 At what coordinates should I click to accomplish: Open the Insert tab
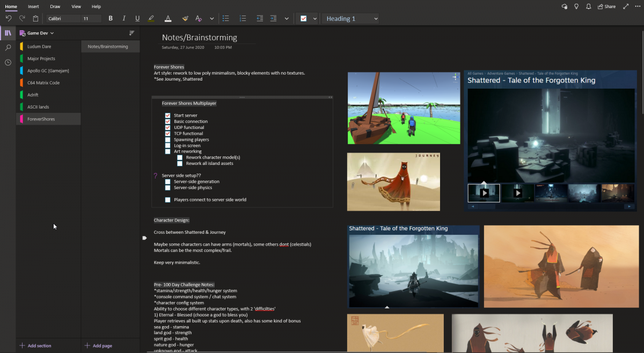[33, 6]
